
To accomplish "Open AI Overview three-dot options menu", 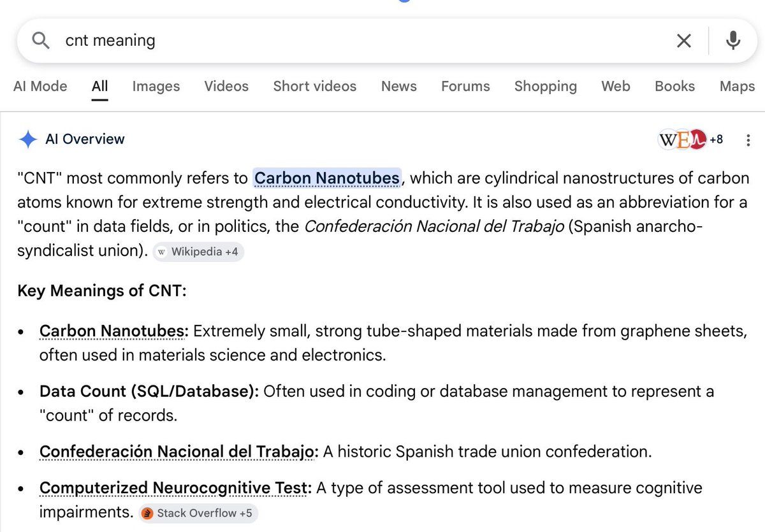I will point(748,140).
